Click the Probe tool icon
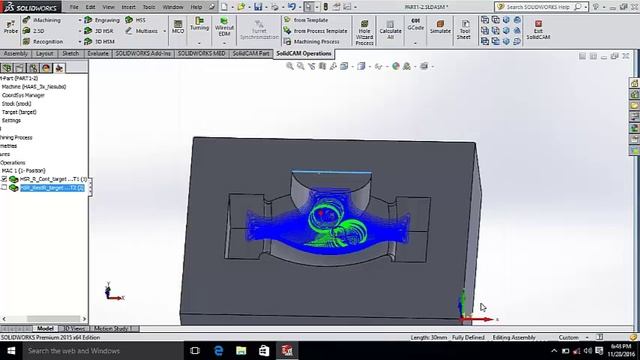The height and width of the screenshot is (360, 640). click(x=11, y=26)
